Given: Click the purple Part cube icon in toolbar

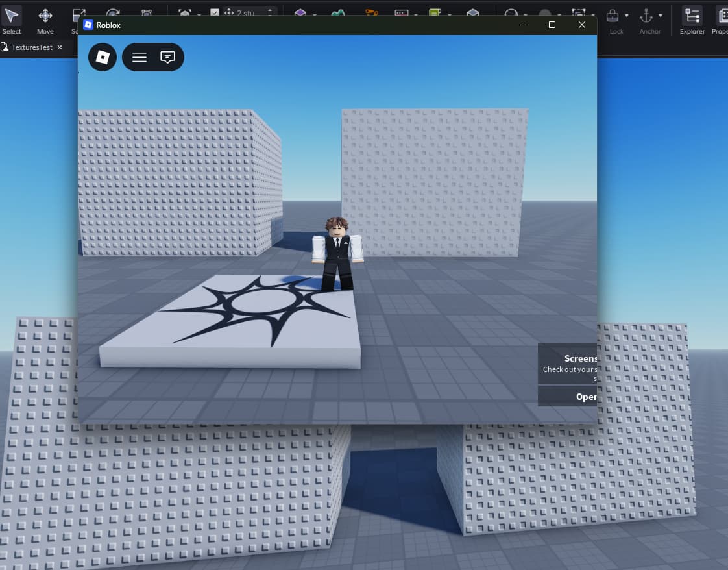Looking at the screenshot, I should pos(300,12).
